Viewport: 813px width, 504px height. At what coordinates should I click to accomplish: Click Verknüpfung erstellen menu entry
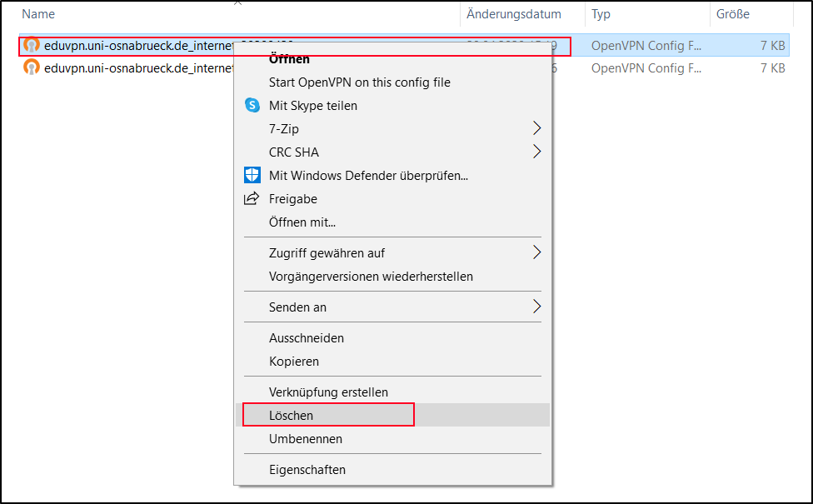click(328, 392)
